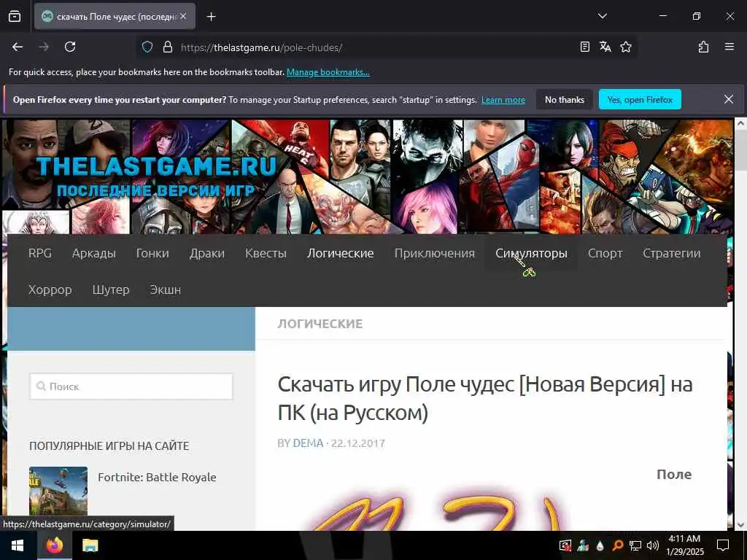Click Firefox in the taskbar
Image resolution: width=747 pixels, height=560 pixels.
click(x=54, y=545)
